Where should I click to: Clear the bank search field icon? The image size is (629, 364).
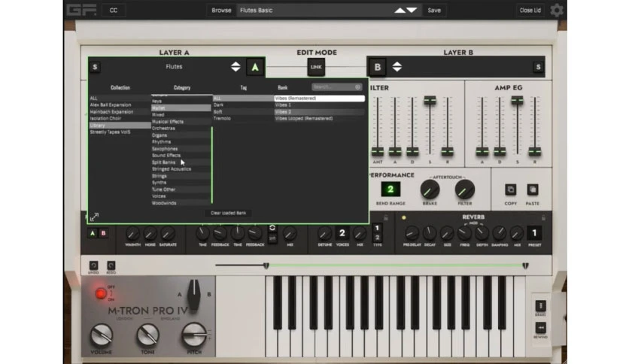[x=357, y=87]
